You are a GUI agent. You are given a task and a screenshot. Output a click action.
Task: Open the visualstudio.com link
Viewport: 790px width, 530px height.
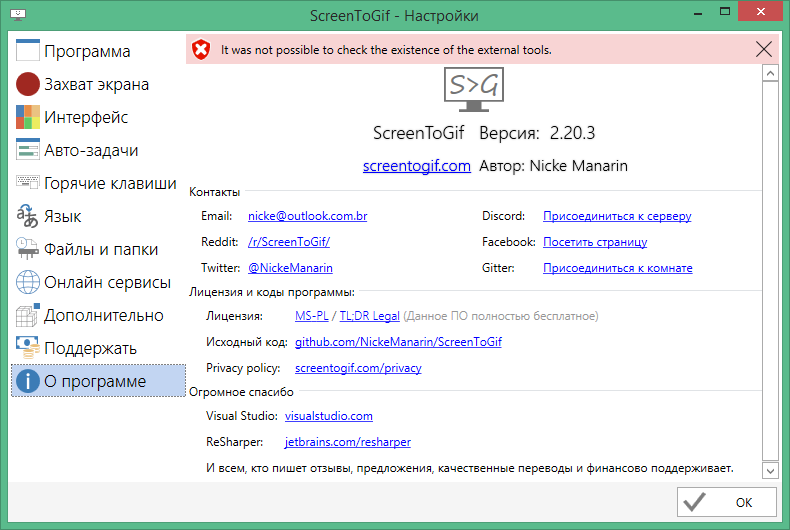pos(328,416)
